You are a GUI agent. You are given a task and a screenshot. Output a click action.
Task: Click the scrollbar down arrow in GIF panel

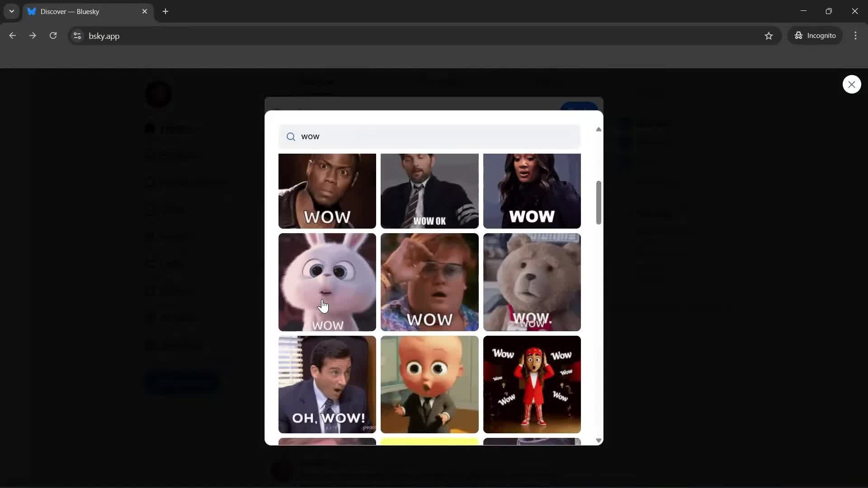coord(599,440)
